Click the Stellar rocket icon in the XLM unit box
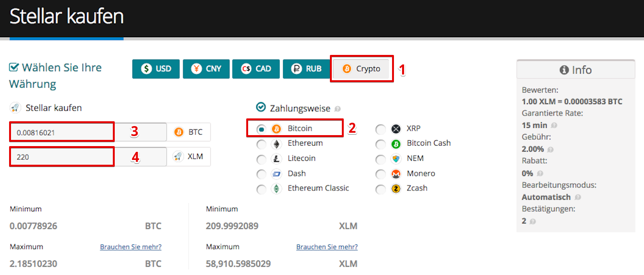Screen dimensions: 644x275 [178, 157]
